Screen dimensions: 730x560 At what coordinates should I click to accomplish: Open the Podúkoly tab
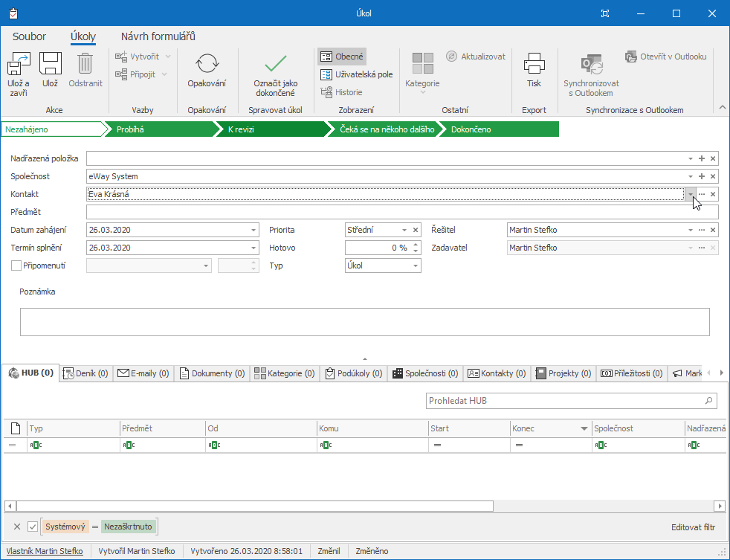pyautogui.click(x=354, y=373)
